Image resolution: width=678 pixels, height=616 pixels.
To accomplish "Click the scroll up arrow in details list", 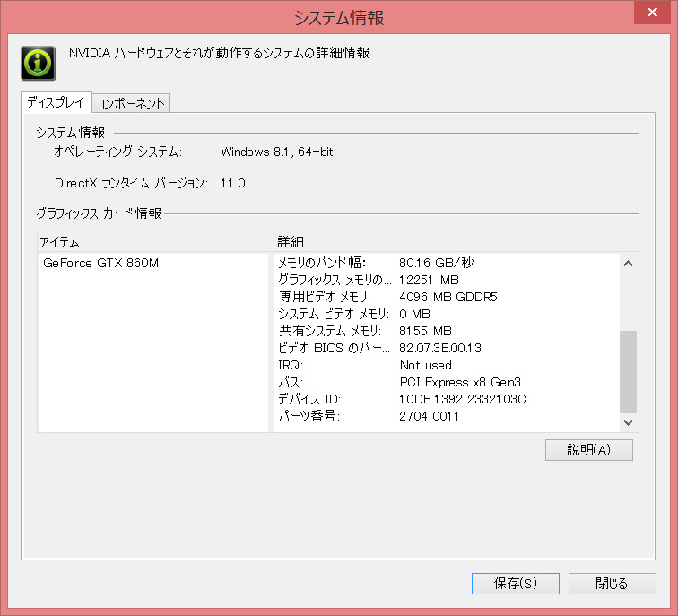I will [629, 264].
